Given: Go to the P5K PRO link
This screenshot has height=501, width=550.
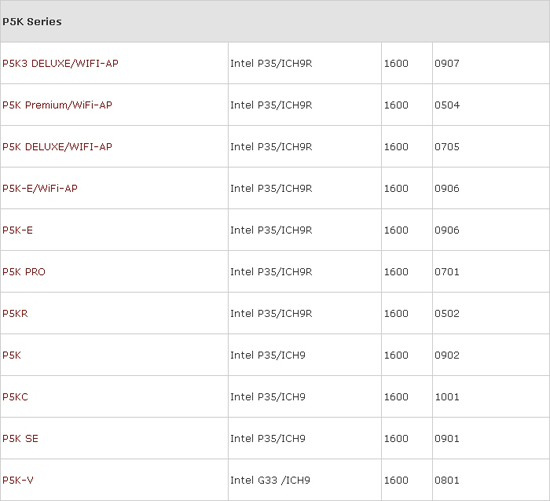Looking at the screenshot, I should point(24,272).
